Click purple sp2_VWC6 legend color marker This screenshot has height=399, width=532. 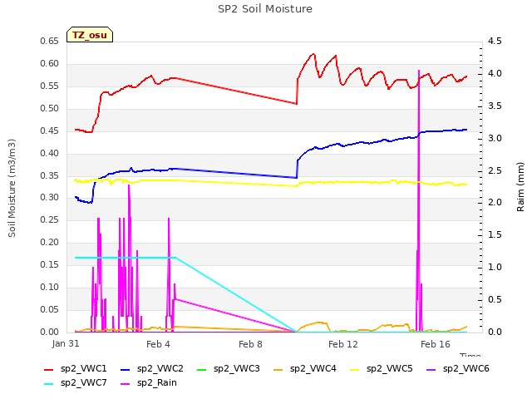pos(431,370)
